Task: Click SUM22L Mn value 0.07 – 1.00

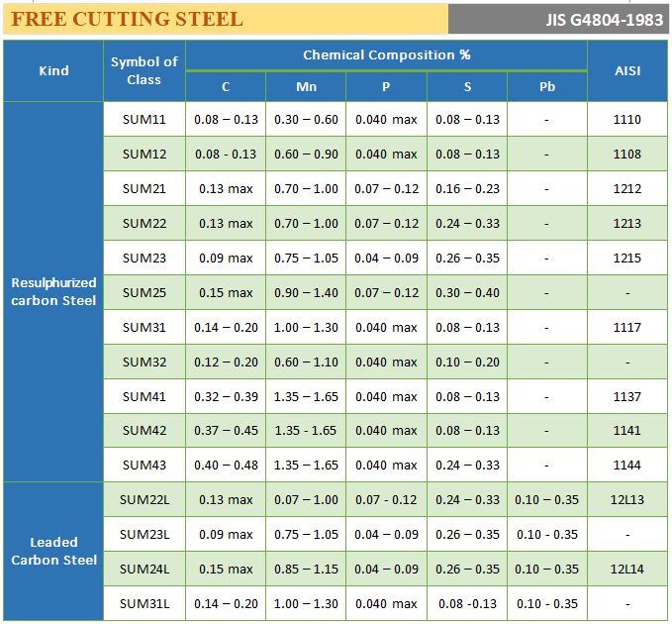Action: tap(306, 500)
